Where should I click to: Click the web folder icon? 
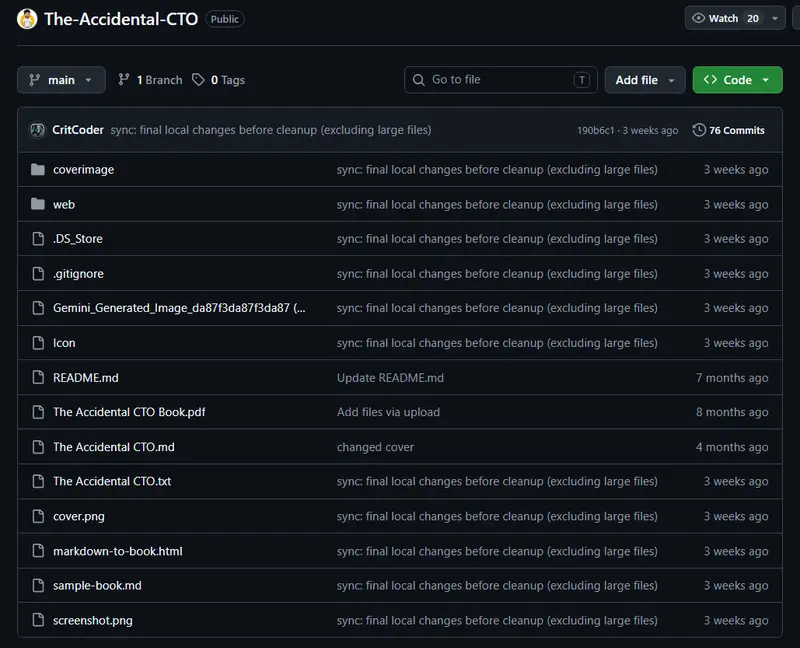[38, 204]
